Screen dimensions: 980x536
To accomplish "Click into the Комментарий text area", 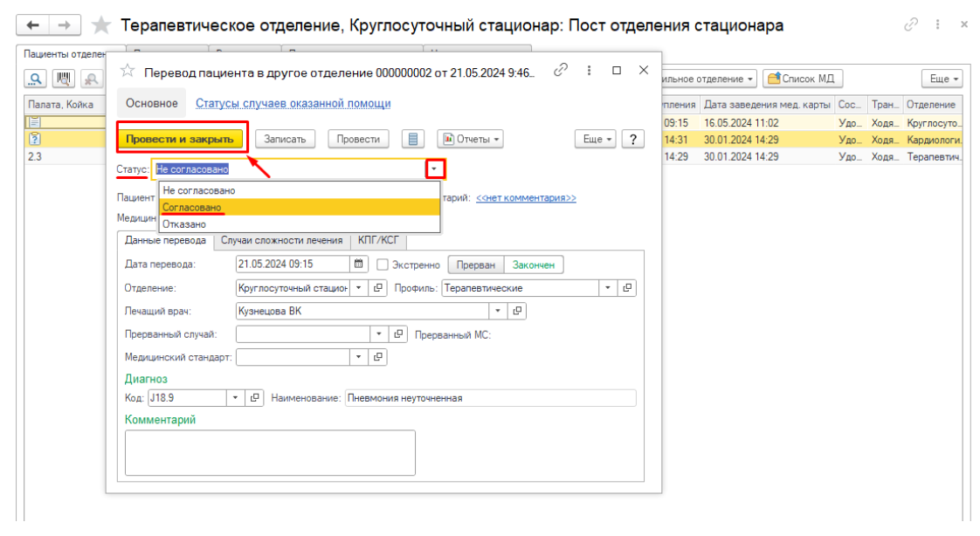I will pos(270,452).
